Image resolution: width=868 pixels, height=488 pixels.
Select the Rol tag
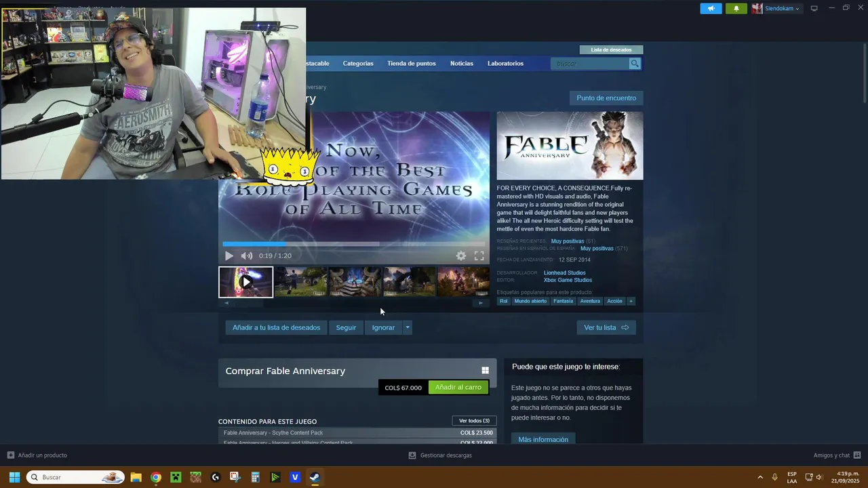504,301
